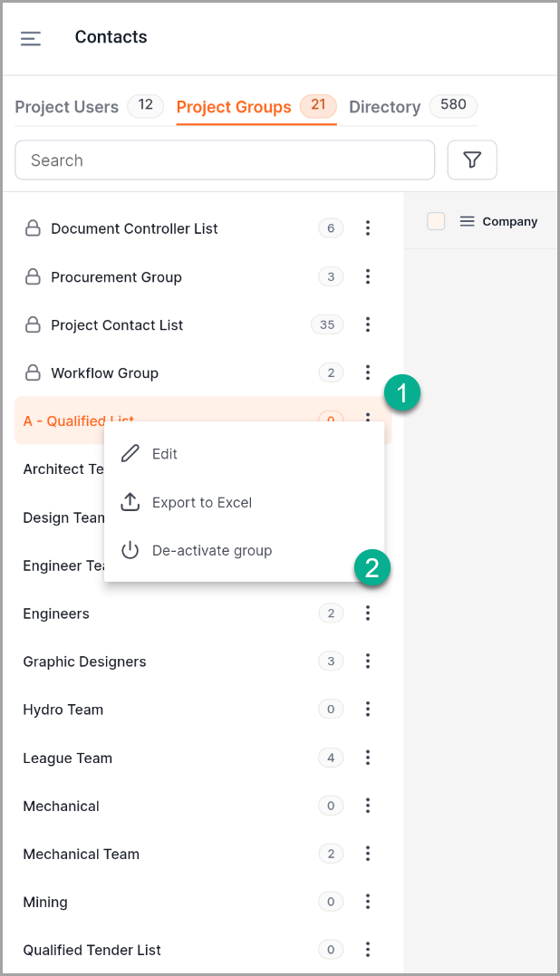This screenshot has width=560, height=976.
Task: Click the Company column lines icon
Action: (468, 221)
